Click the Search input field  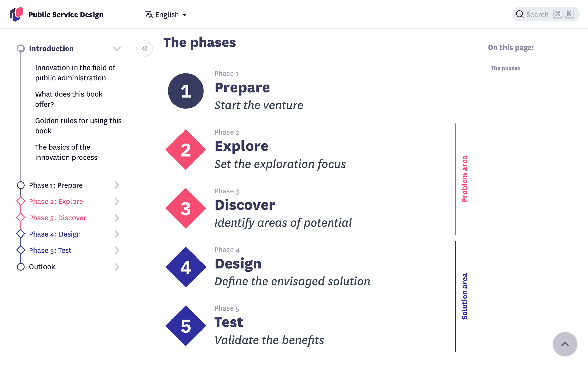coord(546,14)
